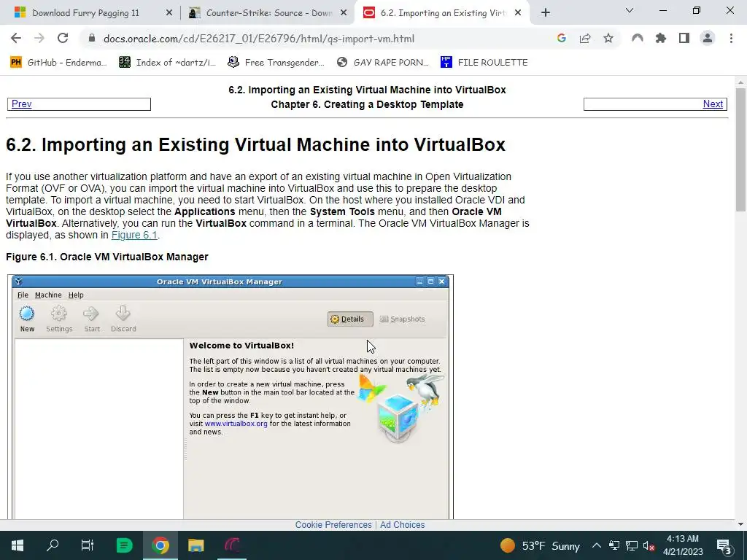Open the 53°F Sunny weather widget
Viewport: 747px width, 560px height.
540,545
